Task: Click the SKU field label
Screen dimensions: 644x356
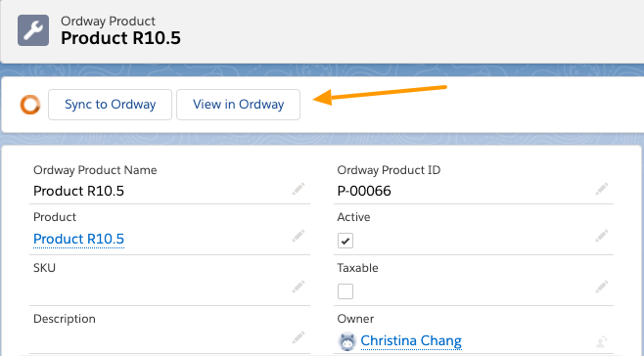Action: (44, 268)
